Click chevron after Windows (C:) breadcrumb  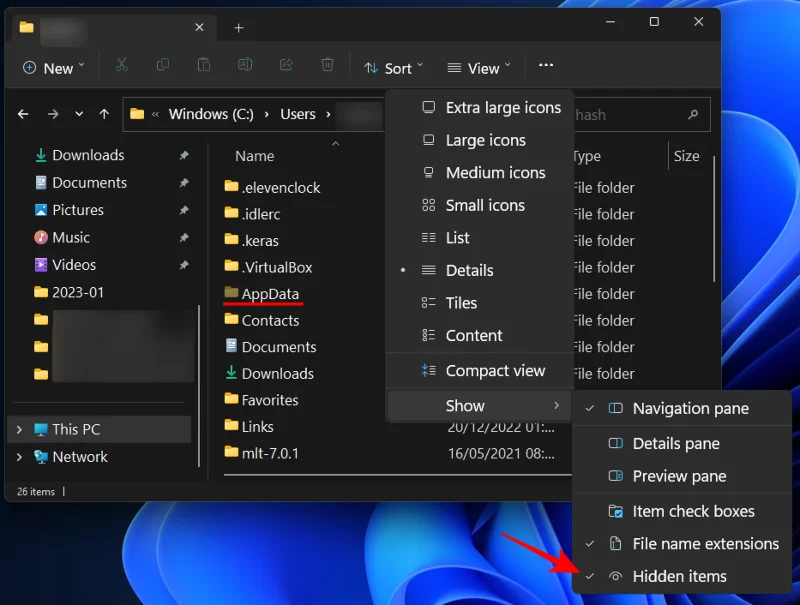point(267,114)
